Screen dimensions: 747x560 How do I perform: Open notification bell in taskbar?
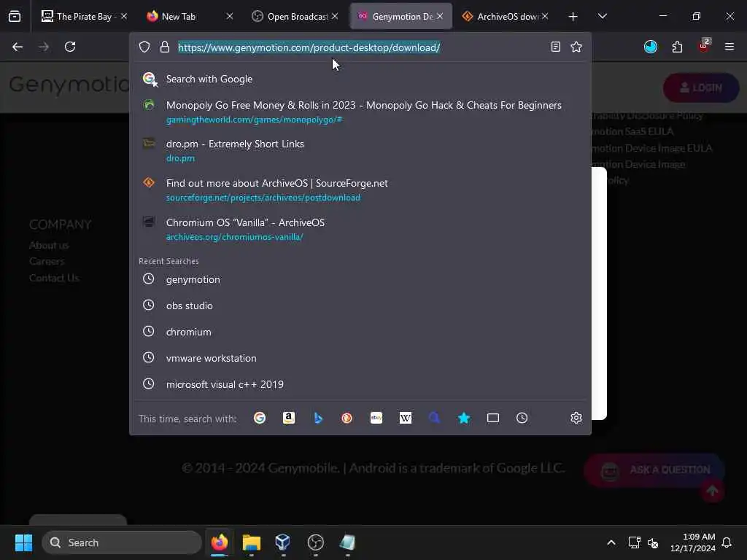(727, 542)
